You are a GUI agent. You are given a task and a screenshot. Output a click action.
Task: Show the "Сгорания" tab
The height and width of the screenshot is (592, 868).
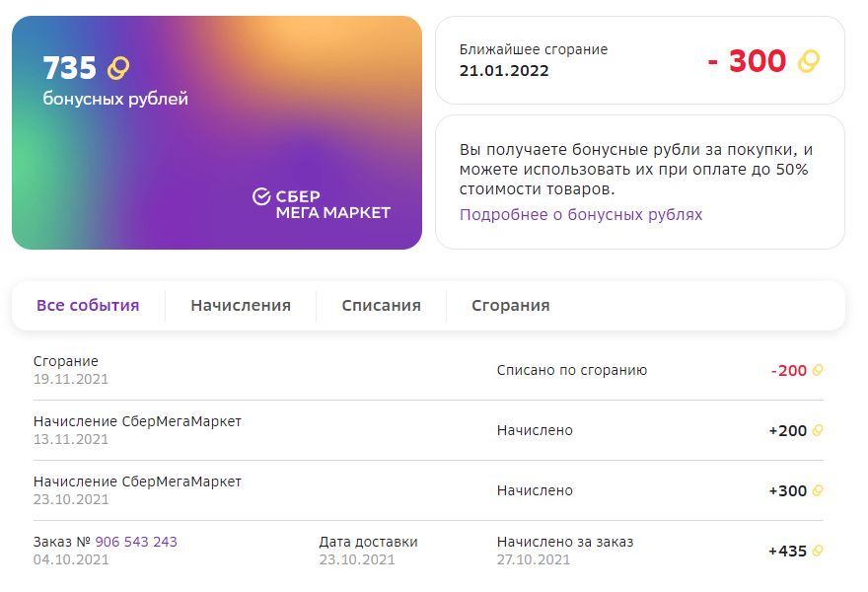click(510, 306)
